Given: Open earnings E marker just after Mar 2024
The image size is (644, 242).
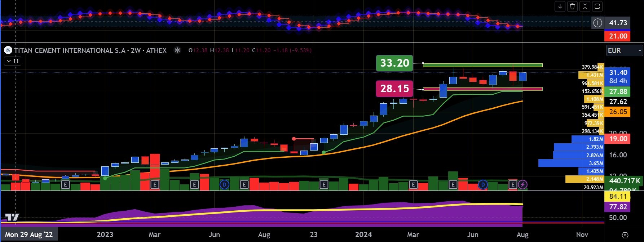Looking at the screenshot, I should [x=413, y=185].
